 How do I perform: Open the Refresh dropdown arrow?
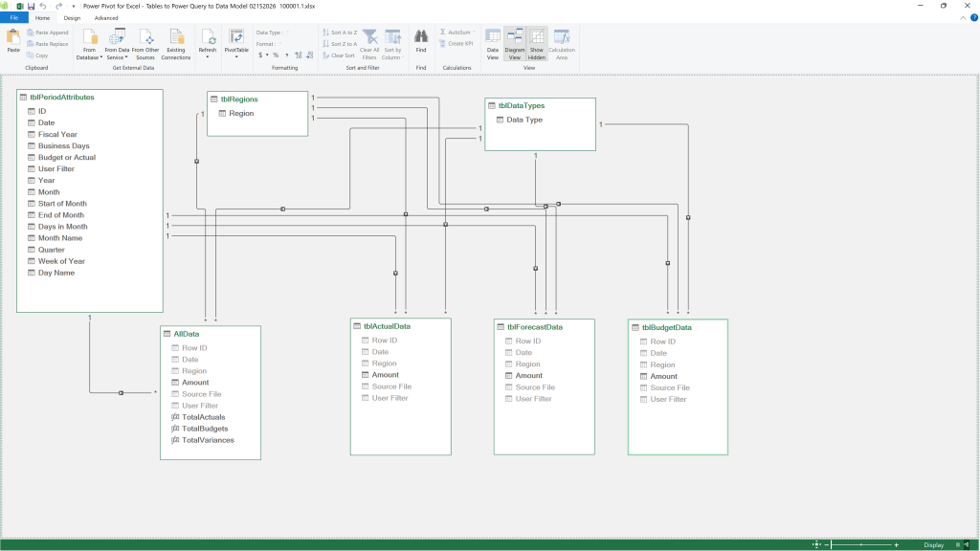tap(208, 56)
